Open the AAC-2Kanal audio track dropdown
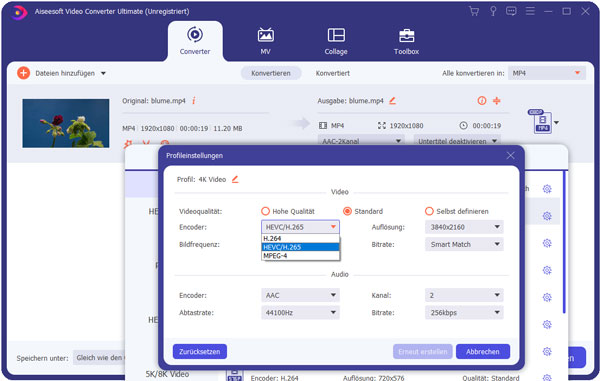Image resolution: width=600 pixels, height=381 pixels. click(x=361, y=140)
